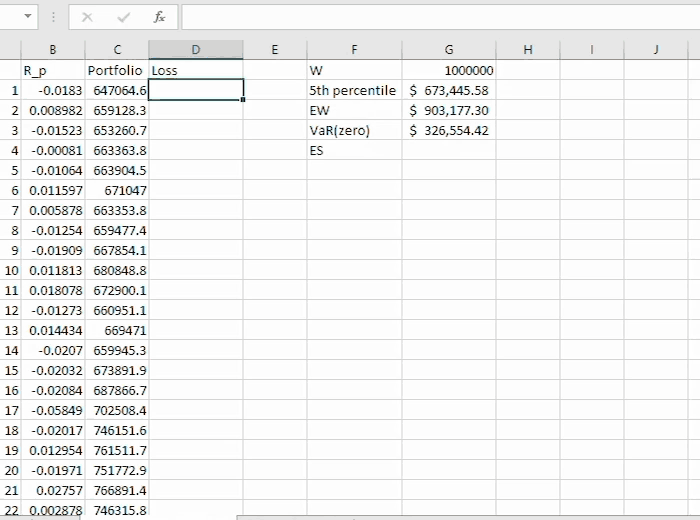Select the R_p cell 0.011597

53,190
